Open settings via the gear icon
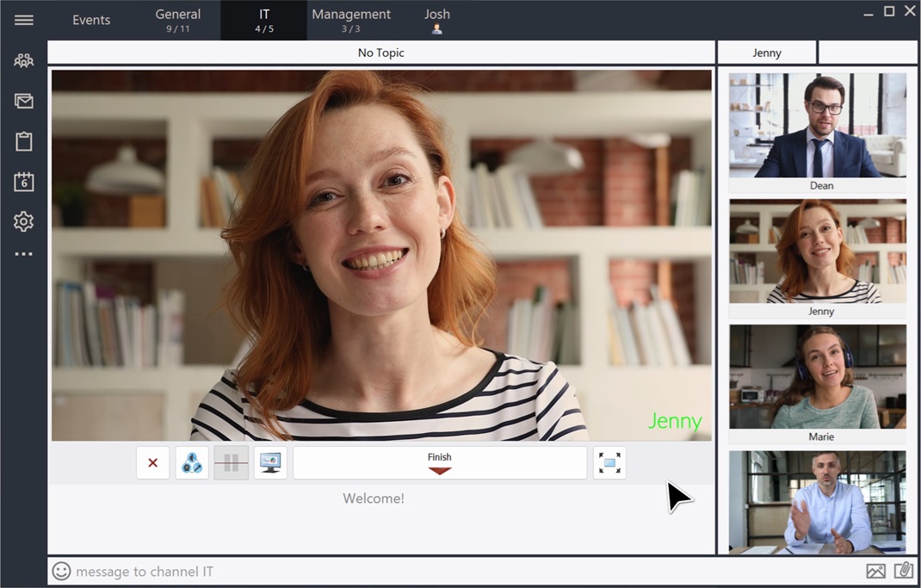The width and height of the screenshot is (921, 588). click(24, 221)
